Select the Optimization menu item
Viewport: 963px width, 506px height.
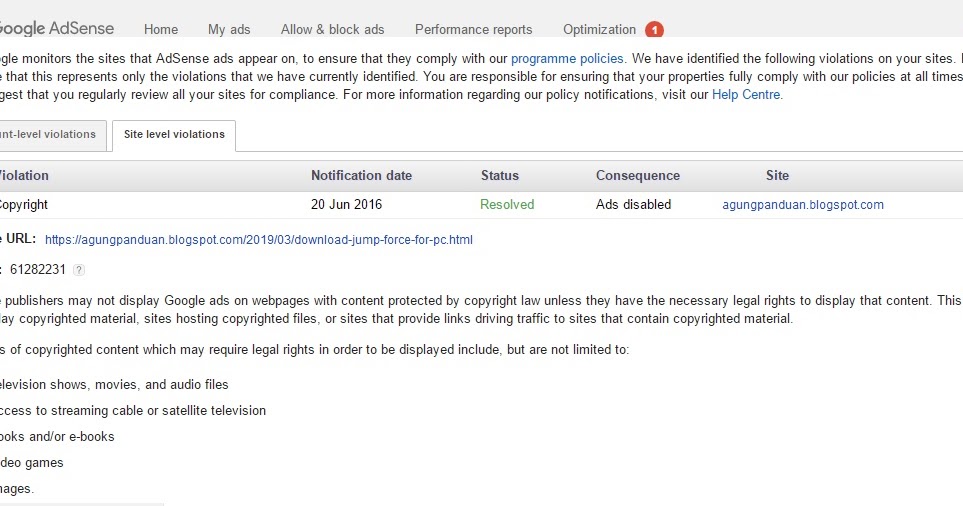coord(599,29)
